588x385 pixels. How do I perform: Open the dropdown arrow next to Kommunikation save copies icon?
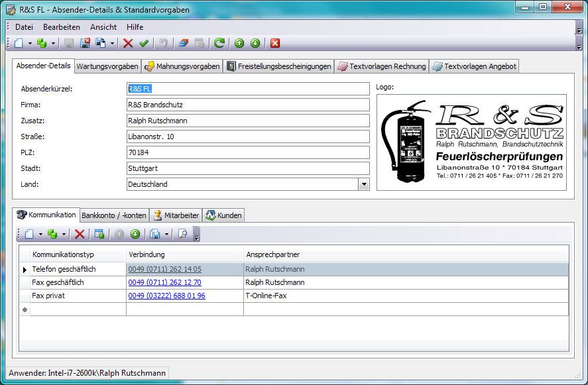(166, 235)
